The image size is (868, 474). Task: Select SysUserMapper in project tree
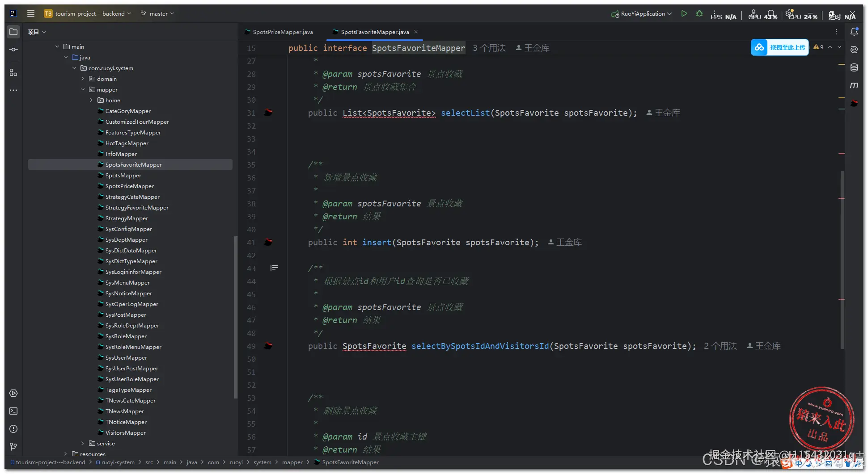[126, 357]
